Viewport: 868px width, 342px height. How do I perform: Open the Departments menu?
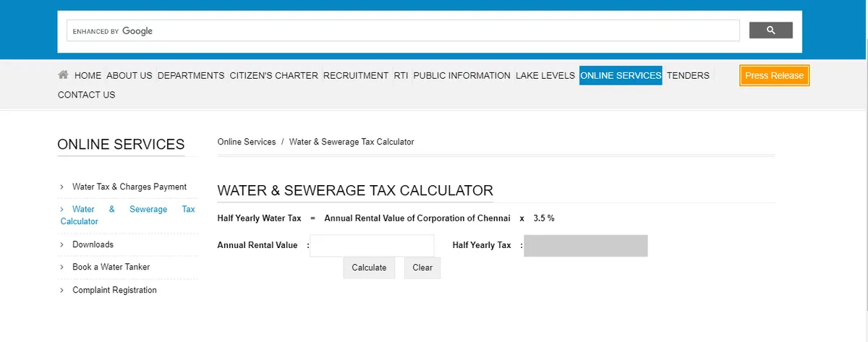click(191, 75)
